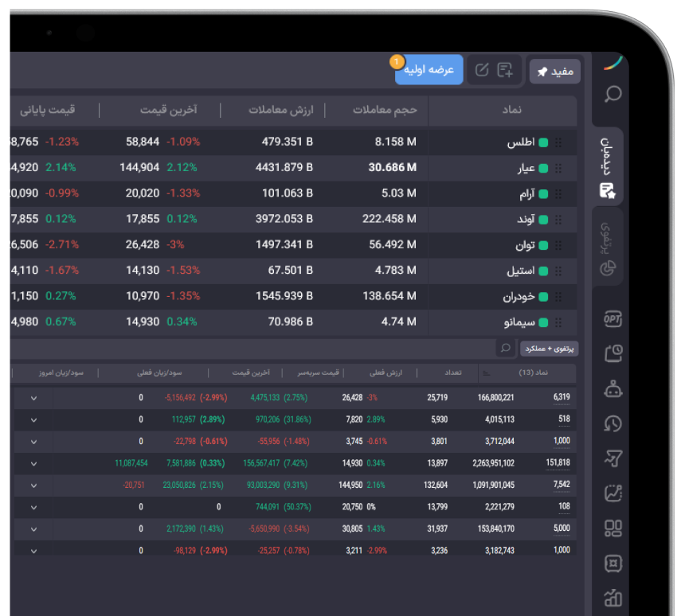Expand the portfolio row with quantity 7,542
The image size is (681, 616).
33,485
